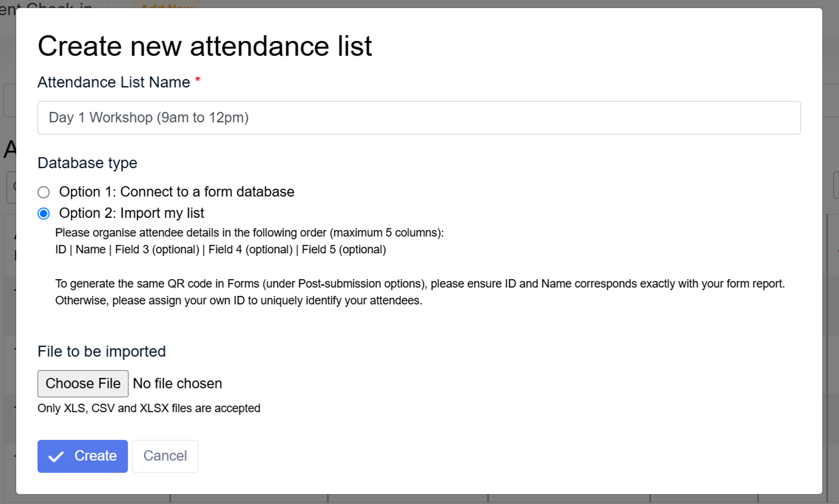The width and height of the screenshot is (839, 504).
Task: Click the 'Create new attendance list' title
Action: coord(205,46)
